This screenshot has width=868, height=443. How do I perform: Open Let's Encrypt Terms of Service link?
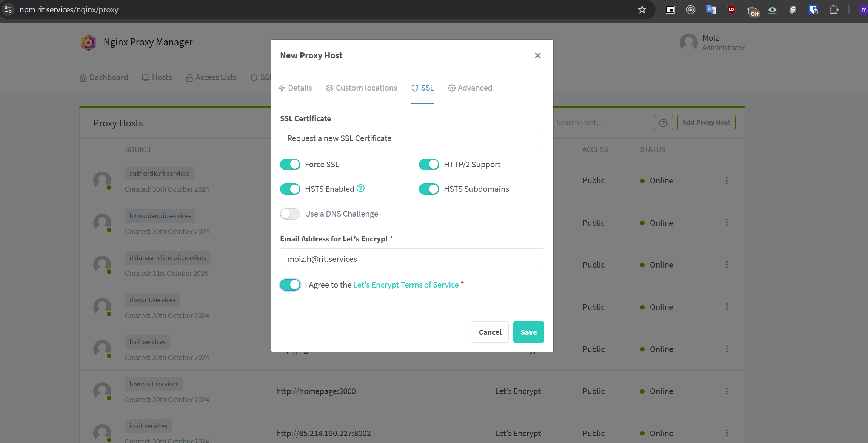click(x=406, y=285)
